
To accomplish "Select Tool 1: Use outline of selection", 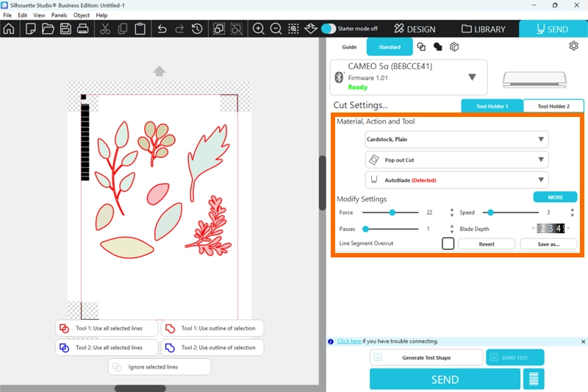I will 212,328.
